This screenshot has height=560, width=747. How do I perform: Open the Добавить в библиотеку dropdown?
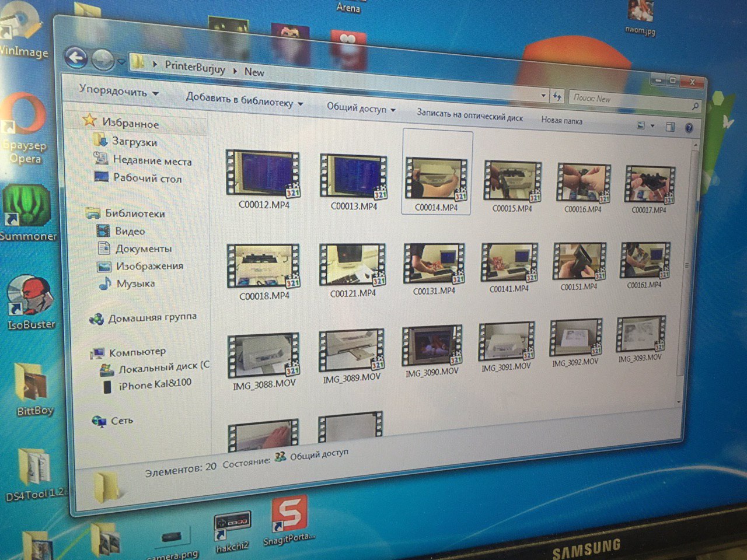pos(245,100)
